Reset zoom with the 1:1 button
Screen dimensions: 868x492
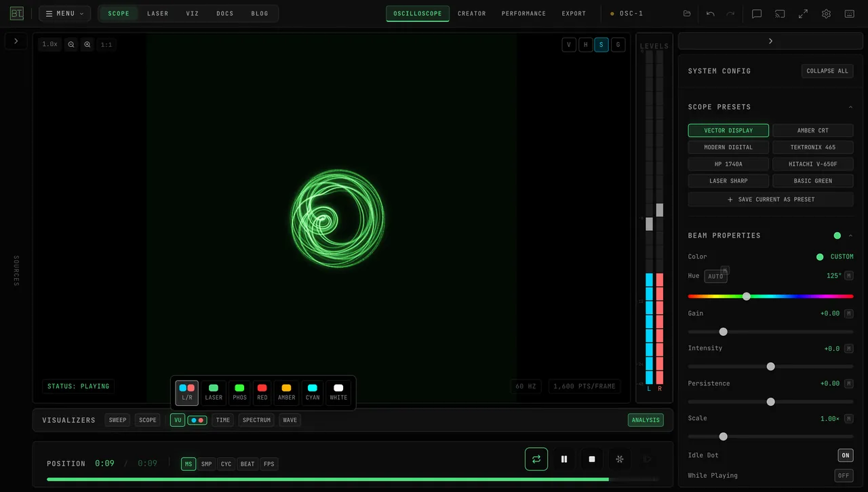click(106, 44)
